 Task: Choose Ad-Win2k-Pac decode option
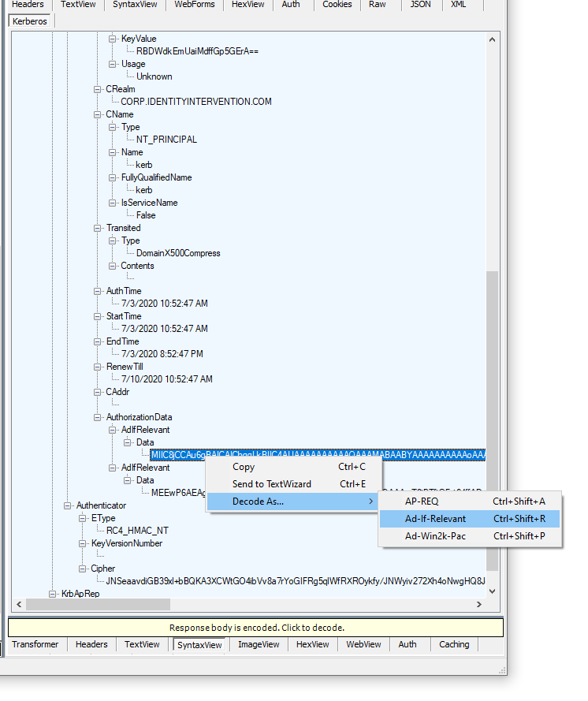coord(436,537)
